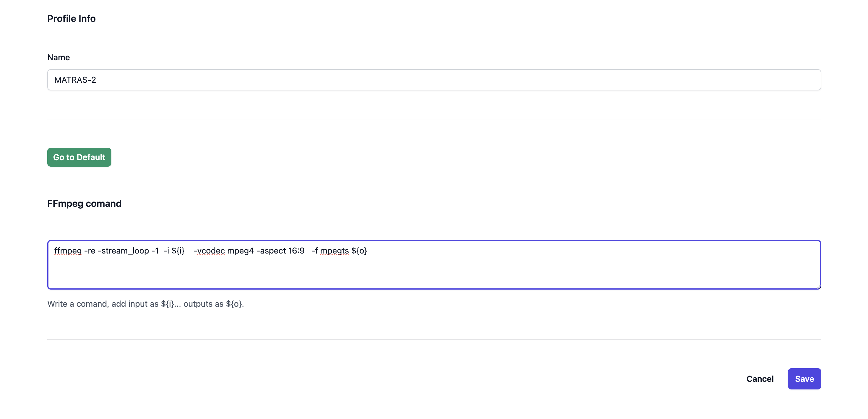868x419 pixels.
Task: Click the underlined mpegts word
Action: (334, 251)
